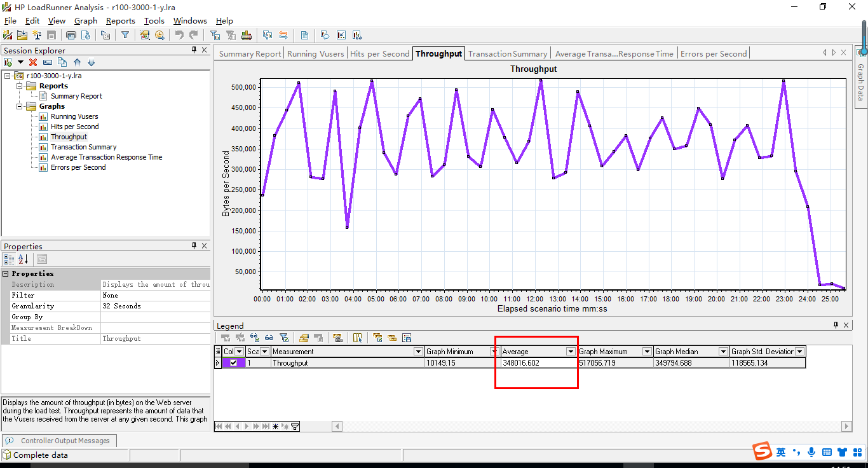Switch to the Summary Report tab
The width and height of the screenshot is (868, 468).
pos(250,54)
